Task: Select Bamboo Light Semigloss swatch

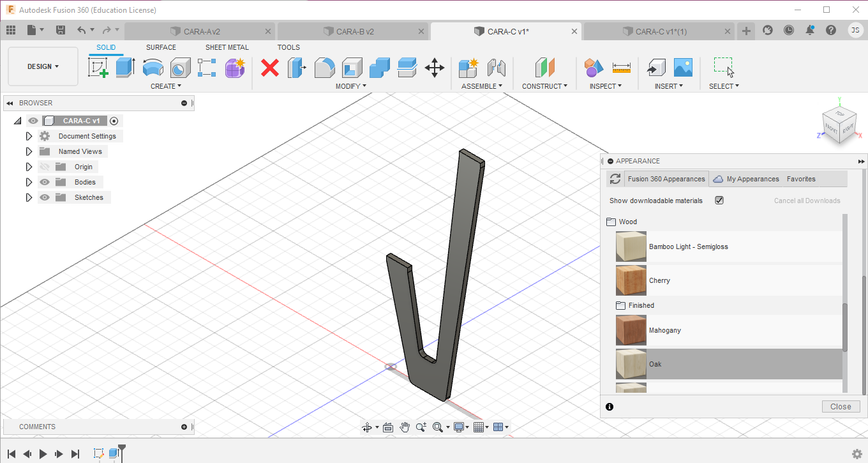Action: [x=631, y=247]
